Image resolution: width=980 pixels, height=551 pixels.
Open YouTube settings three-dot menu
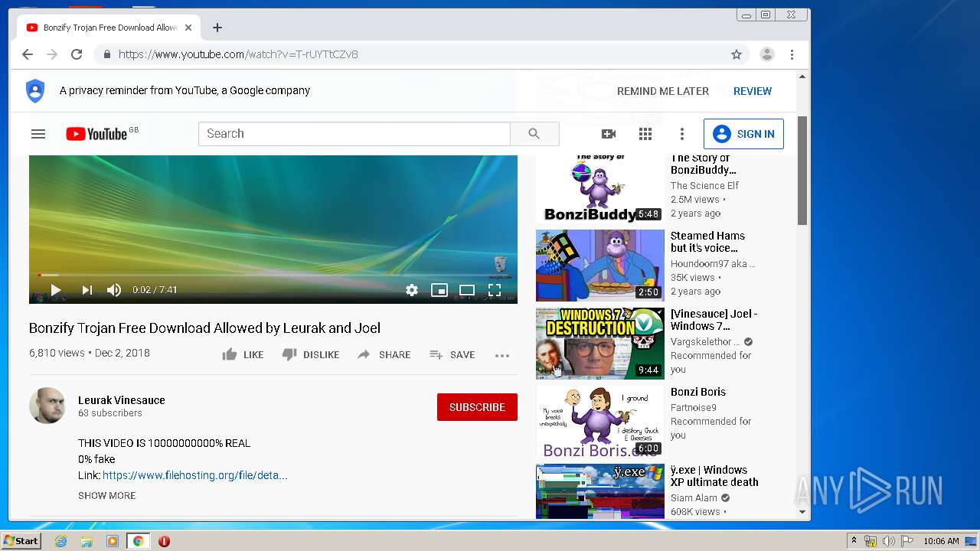(x=682, y=134)
